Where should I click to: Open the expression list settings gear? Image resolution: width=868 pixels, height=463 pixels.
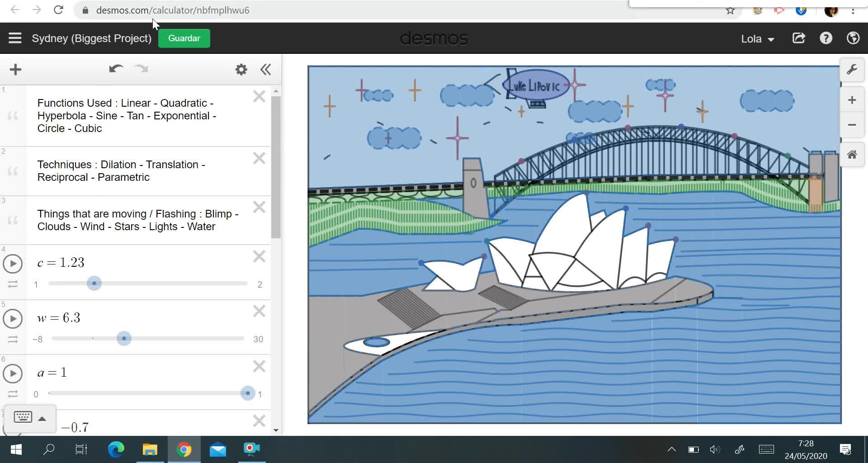point(241,70)
